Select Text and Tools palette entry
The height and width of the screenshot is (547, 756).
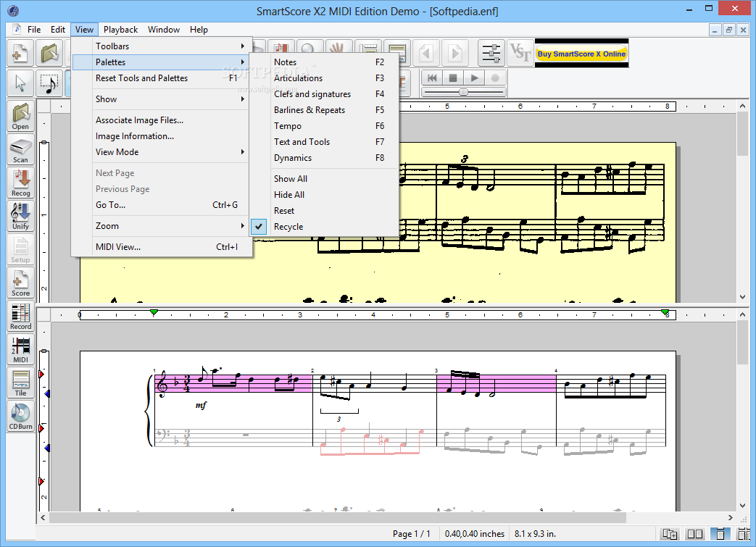click(x=325, y=142)
